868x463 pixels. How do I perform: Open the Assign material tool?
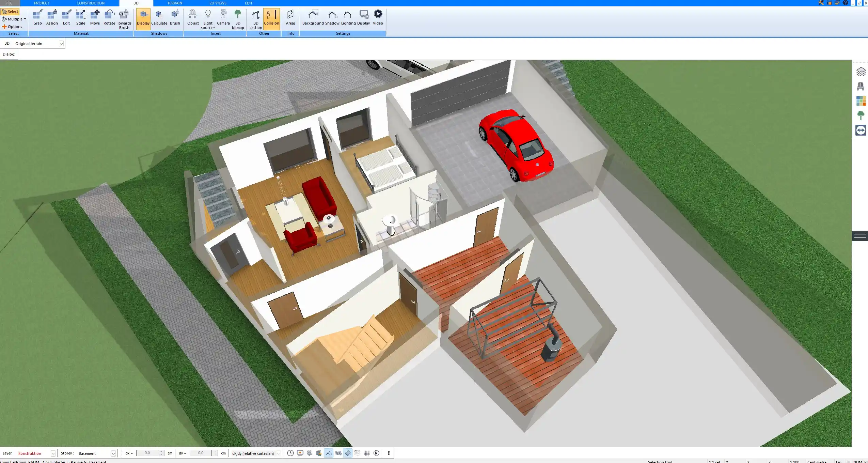coord(52,17)
